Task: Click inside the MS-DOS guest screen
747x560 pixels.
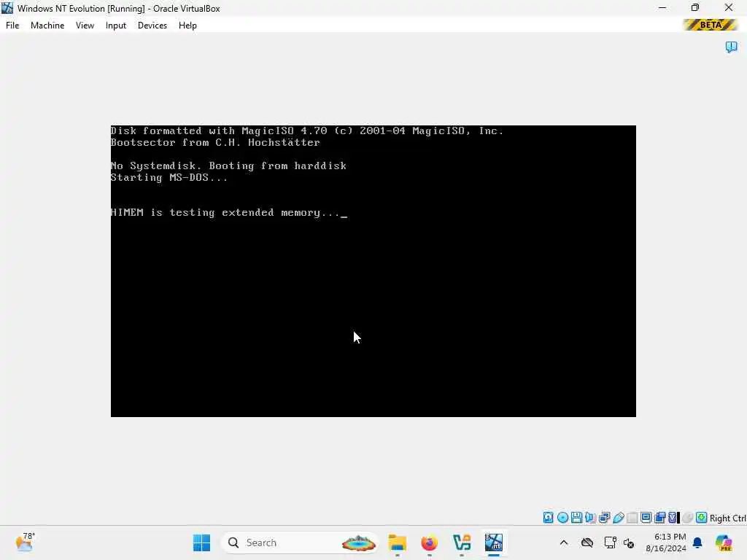Action: 373,271
